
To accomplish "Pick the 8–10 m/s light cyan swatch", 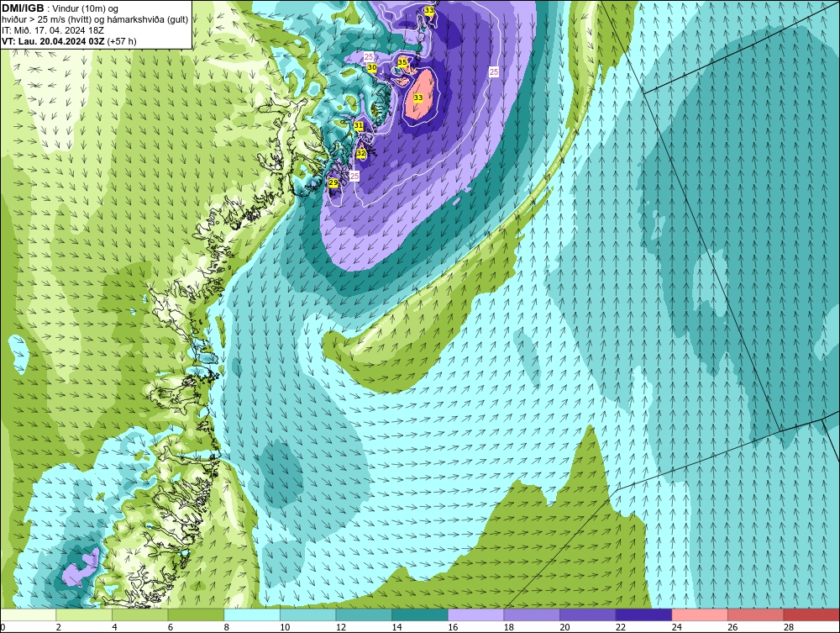I will point(252,615).
